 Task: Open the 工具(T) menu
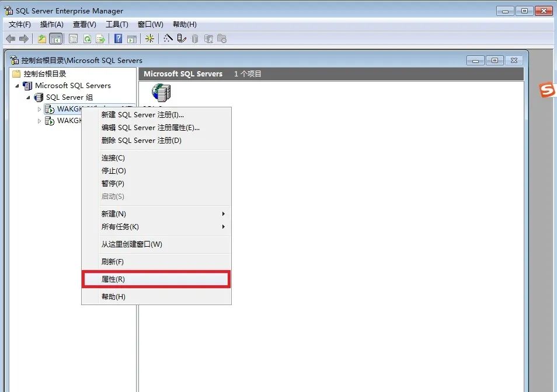coord(117,24)
